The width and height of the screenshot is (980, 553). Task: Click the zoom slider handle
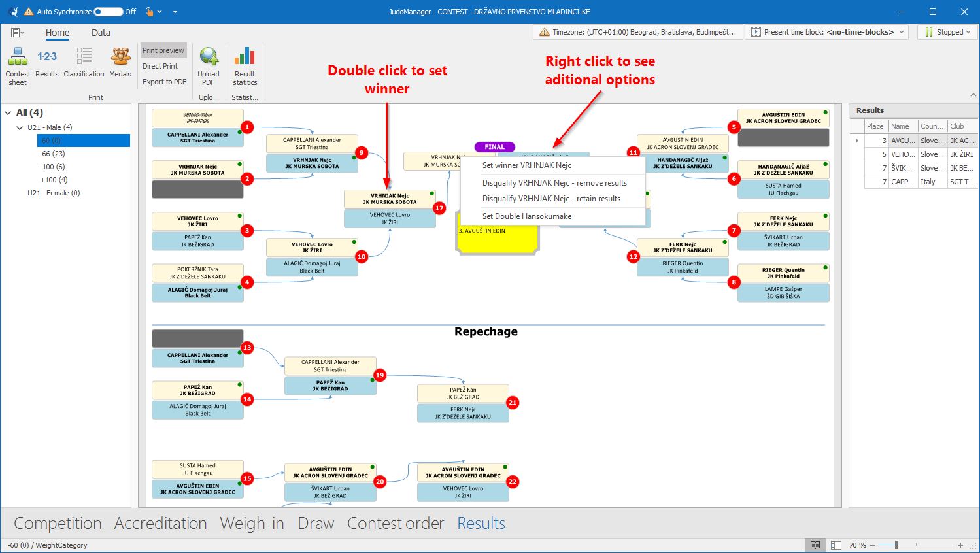[x=896, y=545]
